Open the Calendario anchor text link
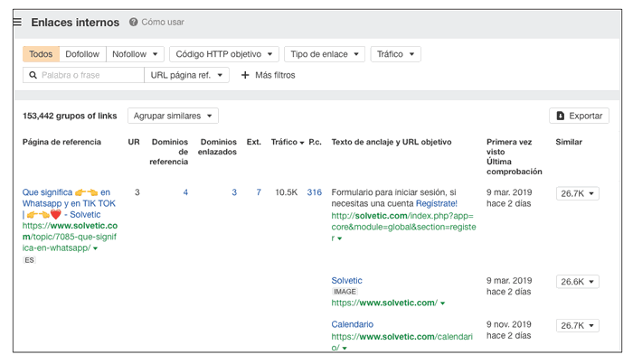633x364 pixels. pyautogui.click(x=351, y=324)
